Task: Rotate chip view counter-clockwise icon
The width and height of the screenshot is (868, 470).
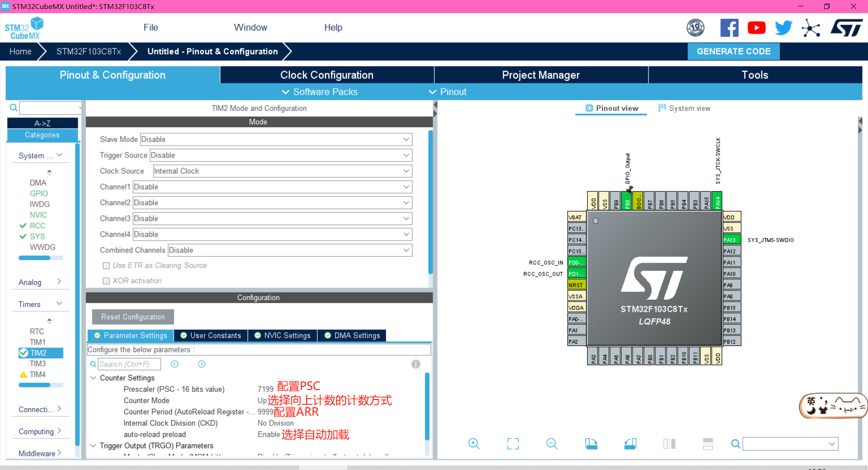Action: [630, 444]
